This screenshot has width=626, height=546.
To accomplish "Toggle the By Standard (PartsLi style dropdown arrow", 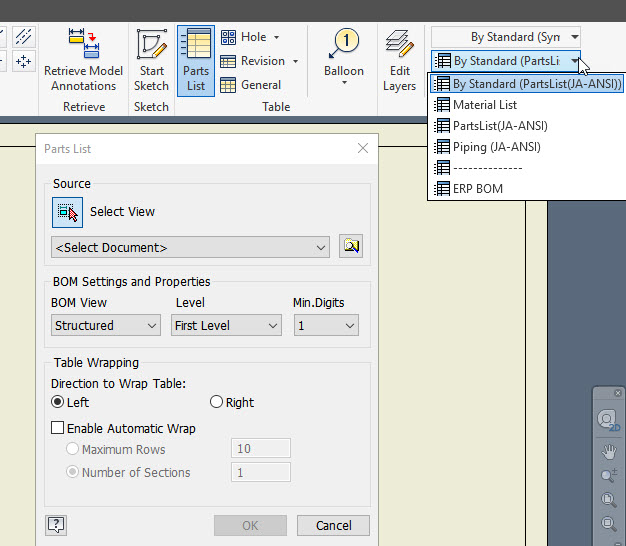I will 574,61.
